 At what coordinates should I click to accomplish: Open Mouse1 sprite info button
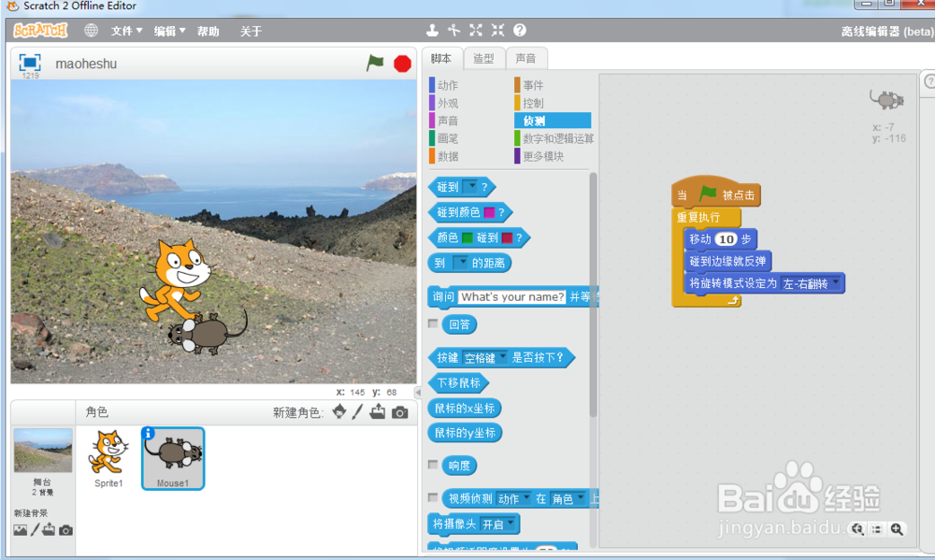click(149, 434)
